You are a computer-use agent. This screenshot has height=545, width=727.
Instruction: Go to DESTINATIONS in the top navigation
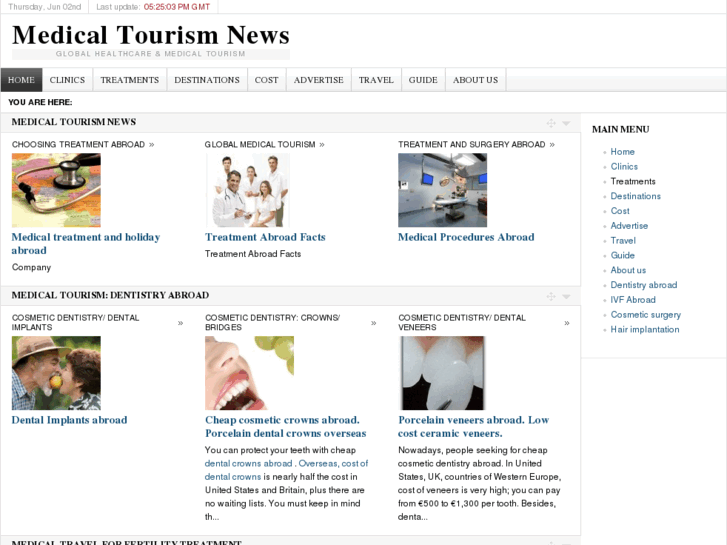click(x=207, y=80)
